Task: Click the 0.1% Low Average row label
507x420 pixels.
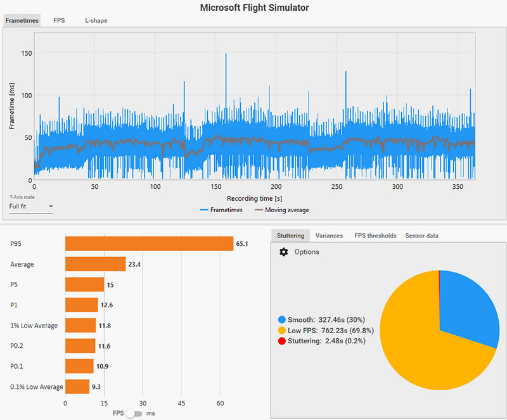Action: pyautogui.click(x=37, y=386)
